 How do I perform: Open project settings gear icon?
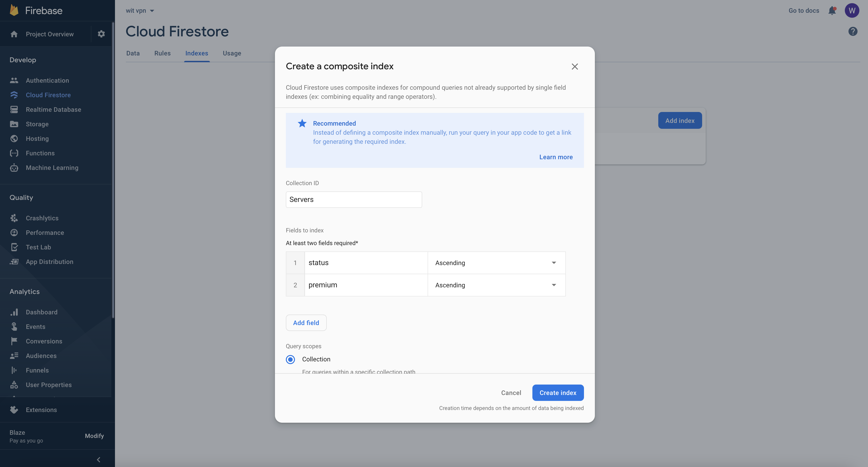click(x=101, y=34)
